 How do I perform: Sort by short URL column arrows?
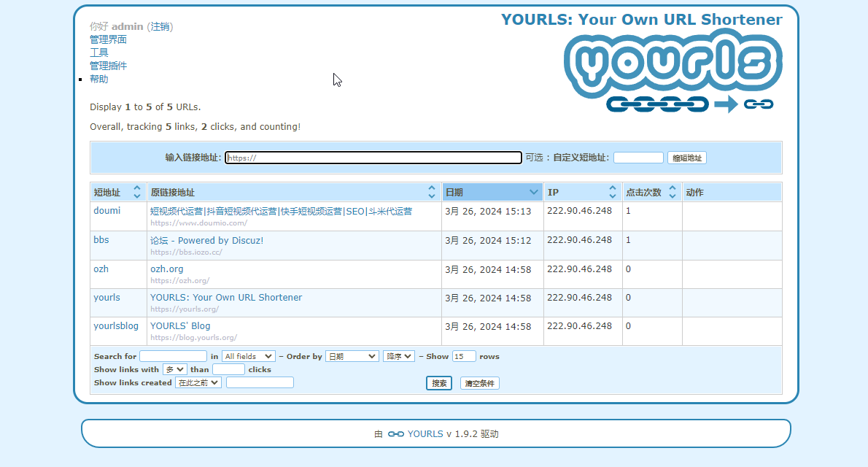pos(137,193)
